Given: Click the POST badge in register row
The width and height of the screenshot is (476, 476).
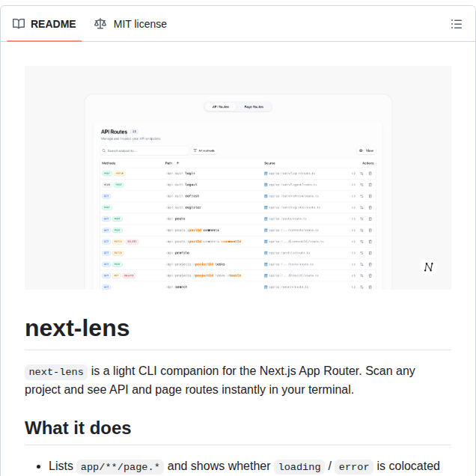Looking at the screenshot, I should tap(107, 207).
